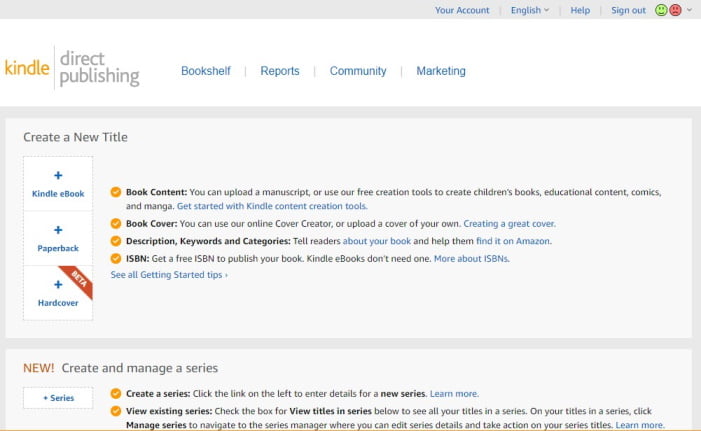Image resolution: width=701 pixels, height=431 pixels.
Task: Switch to the Marketing tab
Action: click(x=441, y=71)
